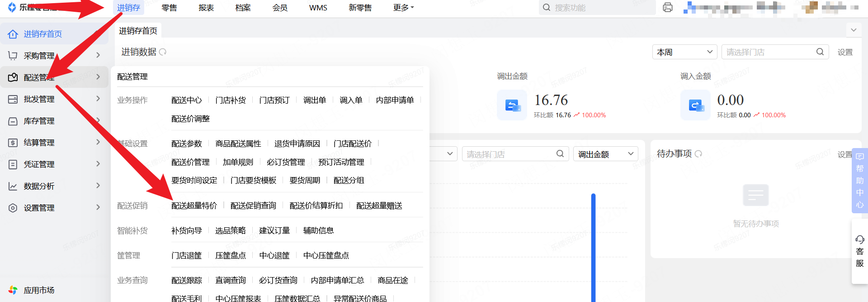Click the printer icon in top bar
Image resolution: width=868 pixels, height=302 pixels.
pyautogui.click(x=668, y=8)
